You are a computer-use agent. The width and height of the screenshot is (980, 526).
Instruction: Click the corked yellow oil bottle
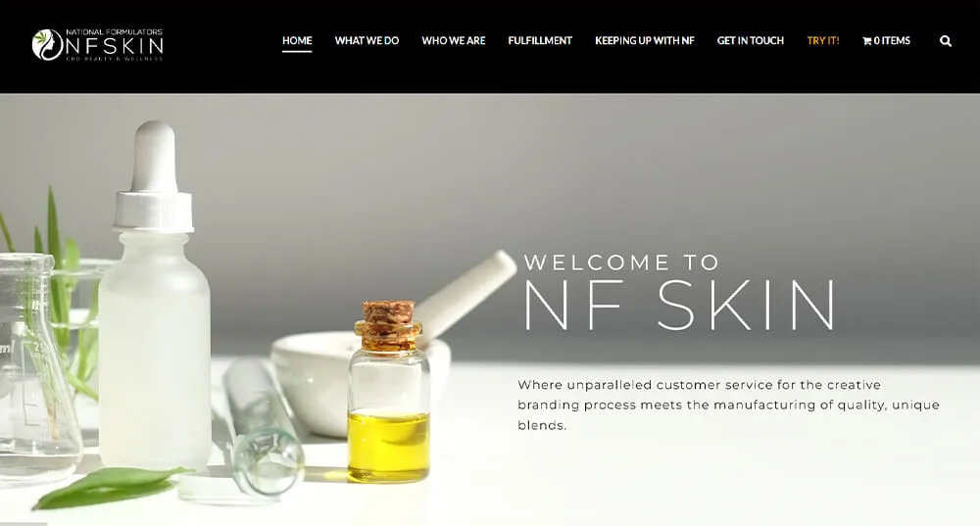tap(389, 391)
